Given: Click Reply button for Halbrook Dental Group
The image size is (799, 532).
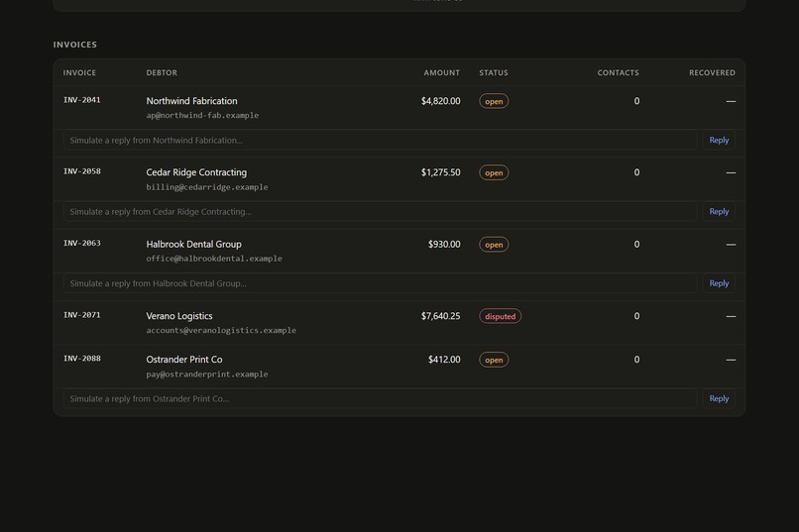Looking at the screenshot, I should click(719, 283).
